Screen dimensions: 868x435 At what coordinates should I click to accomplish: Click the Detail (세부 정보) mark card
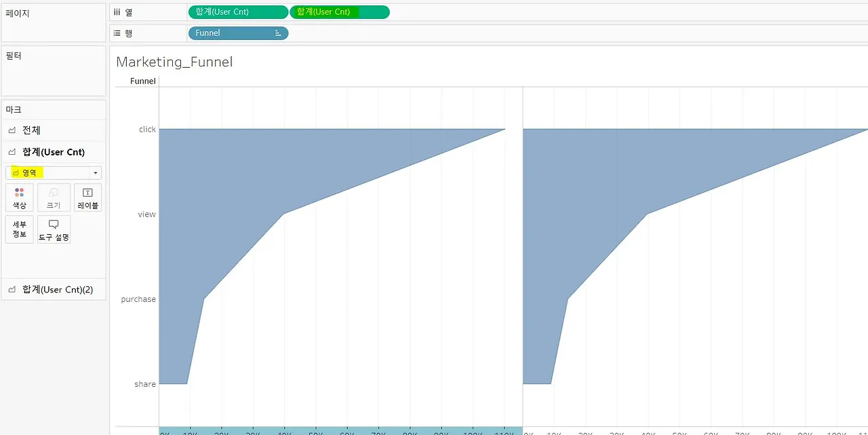click(x=19, y=229)
